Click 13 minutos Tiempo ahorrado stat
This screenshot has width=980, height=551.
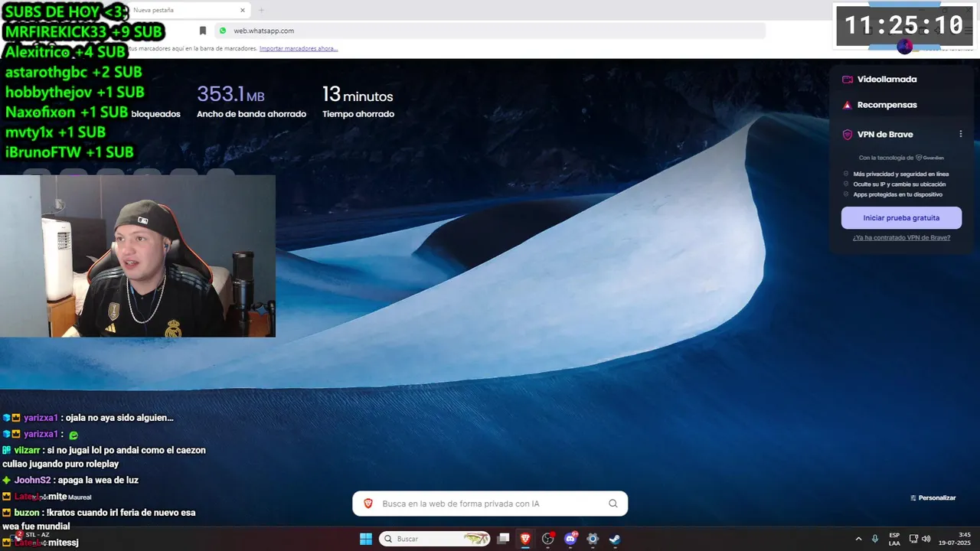[358, 102]
